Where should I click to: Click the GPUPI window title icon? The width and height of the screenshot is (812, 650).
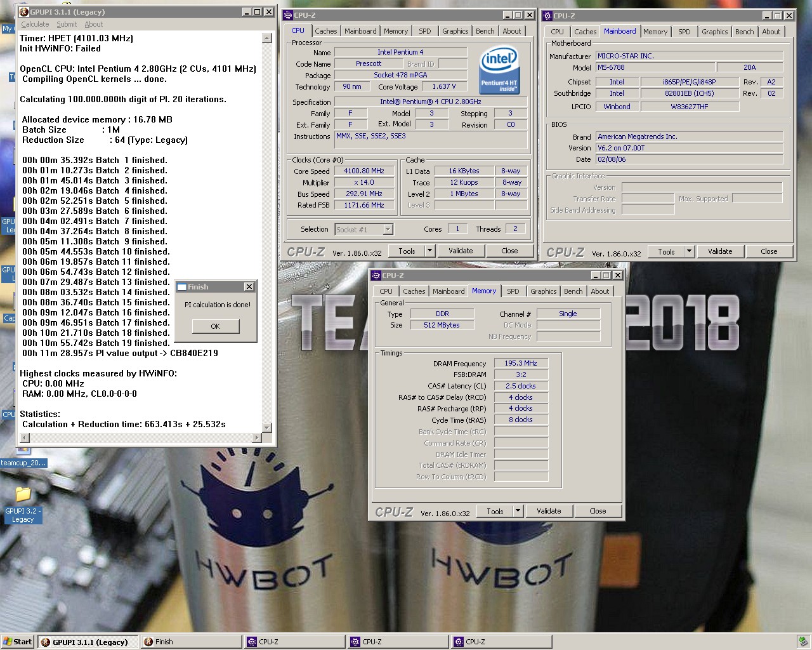point(25,12)
